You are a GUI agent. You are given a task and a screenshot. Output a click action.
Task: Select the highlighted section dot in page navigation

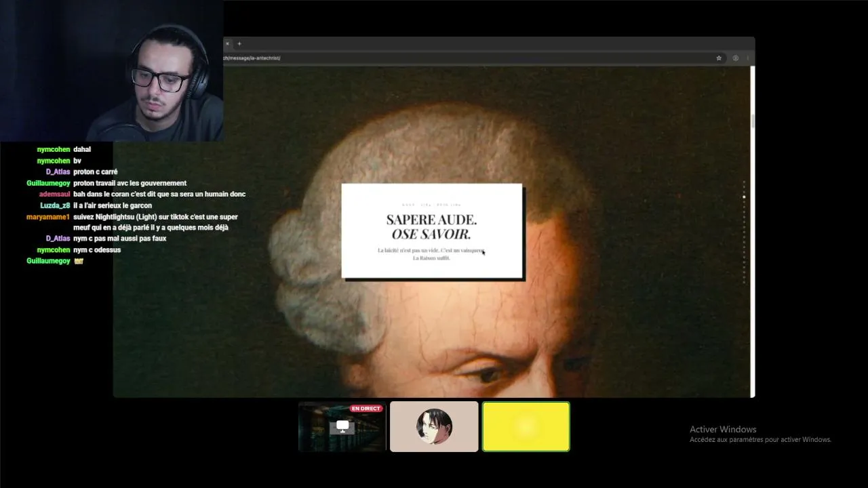click(744, 197)
